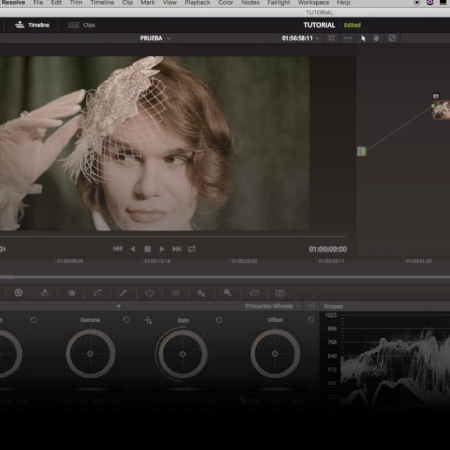Select the arrow pointer tool in node editor
Image resolution: width=450 pixels, height=450 pixels.
pos(363,38)
